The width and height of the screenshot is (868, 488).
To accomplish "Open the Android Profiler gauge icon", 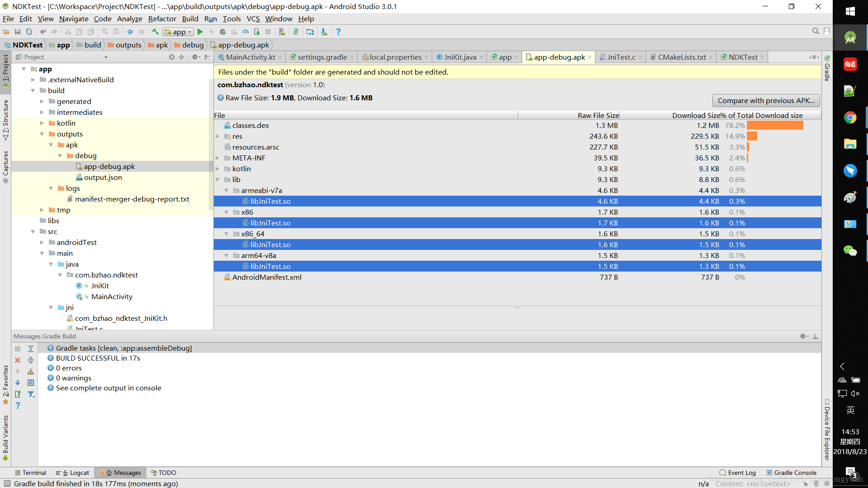I will click(x=245, y=32).
